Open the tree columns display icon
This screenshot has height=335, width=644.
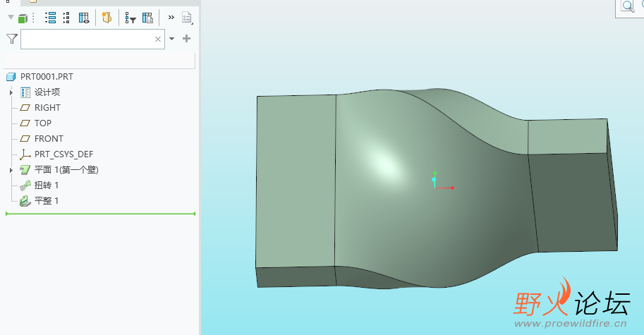pos(84,18)
